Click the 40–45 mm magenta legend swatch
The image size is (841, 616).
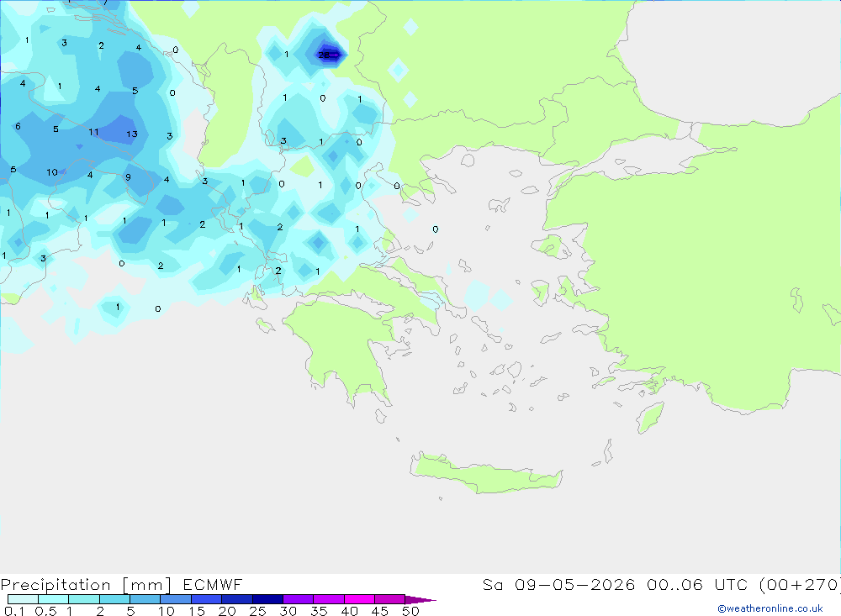[359, 599]
